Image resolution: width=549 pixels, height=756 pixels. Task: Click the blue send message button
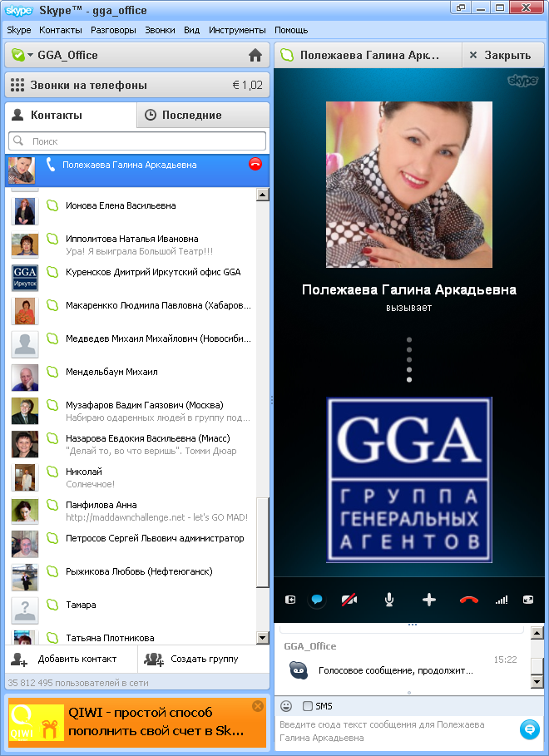pos(529,729)
